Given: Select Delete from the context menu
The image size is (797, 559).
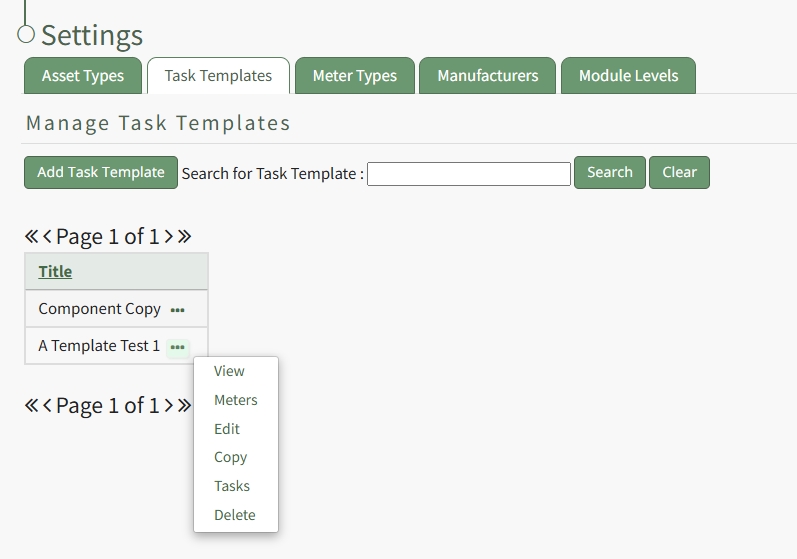Looking at the screenshot, I should [x=234, y=515].
